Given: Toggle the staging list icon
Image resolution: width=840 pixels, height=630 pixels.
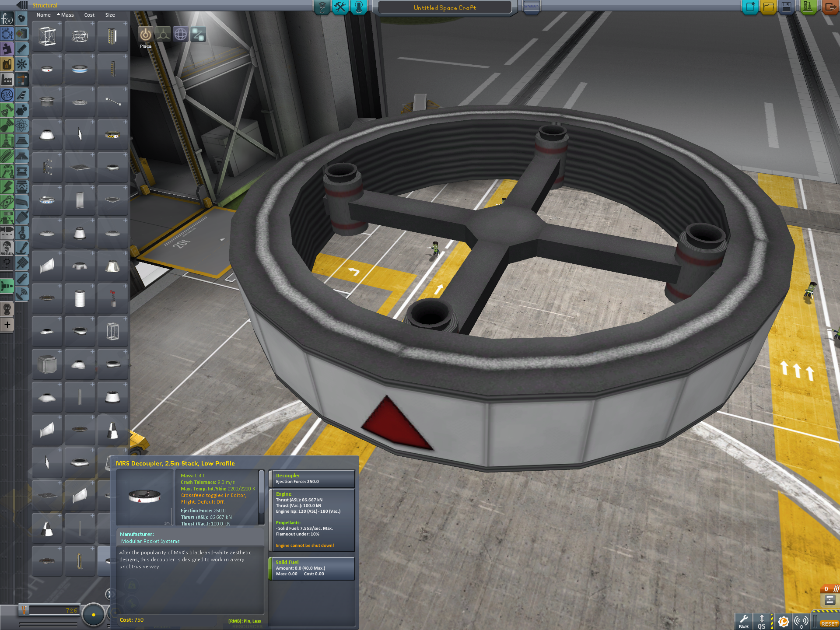Looking at the screenshot, I should tap(830, 600).
